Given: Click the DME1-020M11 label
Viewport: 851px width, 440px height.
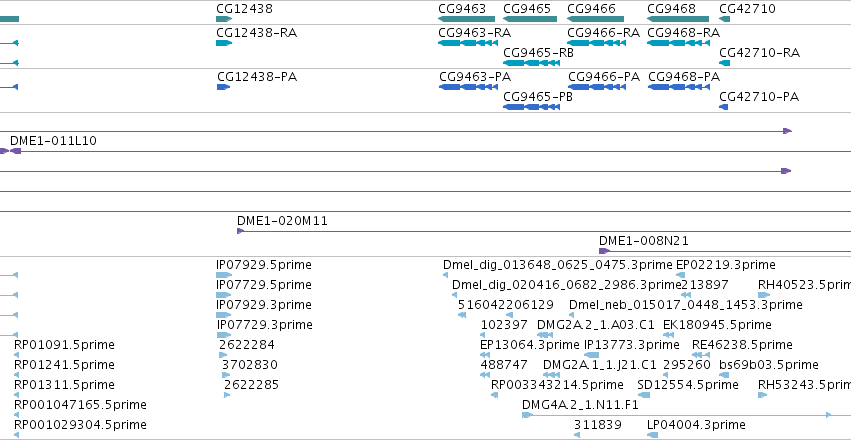Looking at the screenshot, I should click(282, 221).
